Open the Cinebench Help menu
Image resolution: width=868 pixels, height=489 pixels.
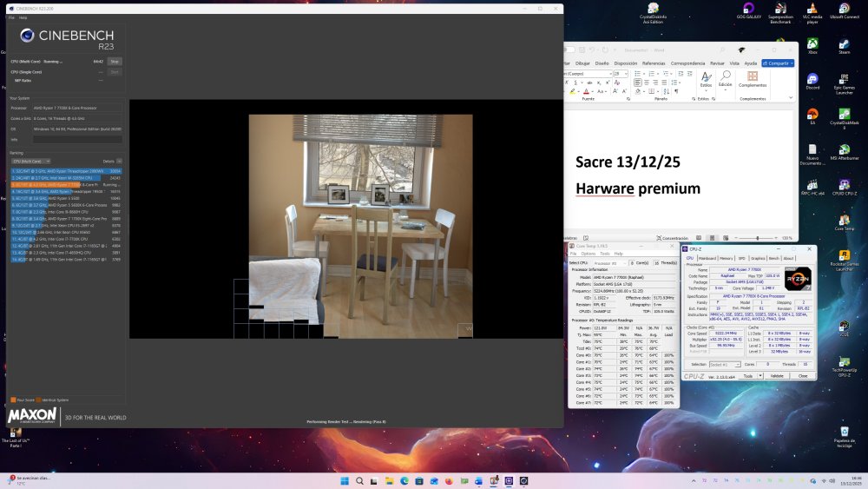coord(23,17)
